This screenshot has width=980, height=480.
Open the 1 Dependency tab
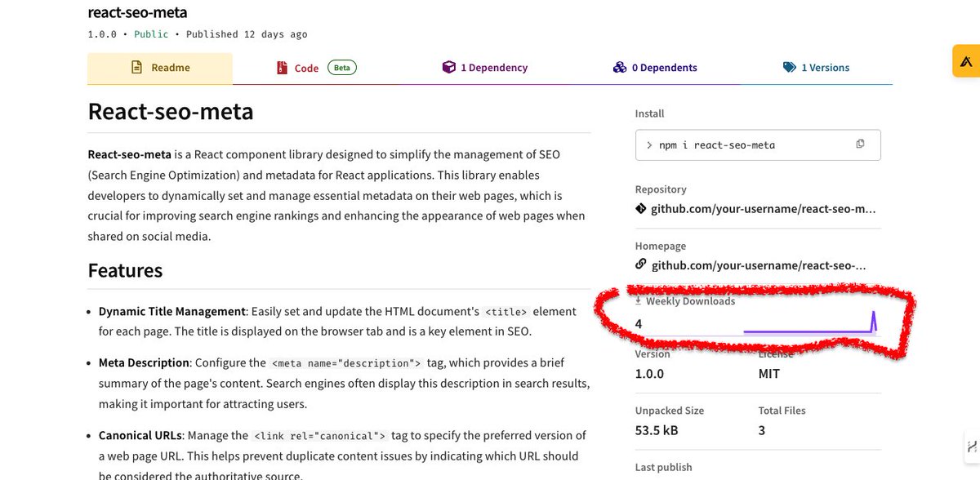tap(484, 68)
